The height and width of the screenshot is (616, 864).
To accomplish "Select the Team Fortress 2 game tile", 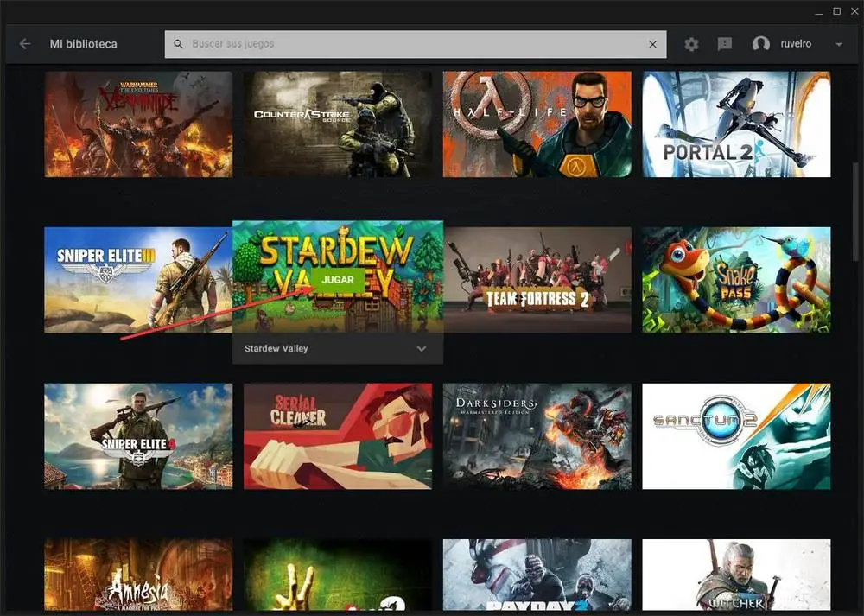I will click(x=537, y=280).
